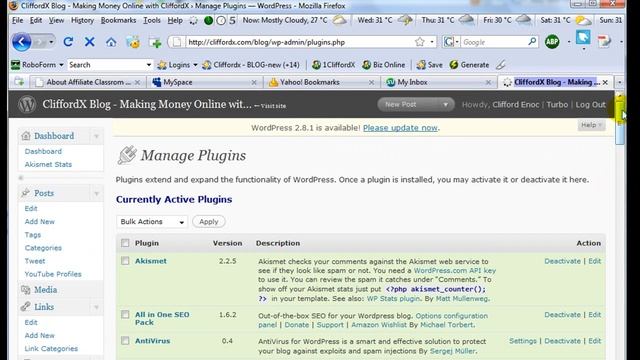Click the Dashboard house icon in sidebar
Screen dimensions: 640x360
(26, 136)
